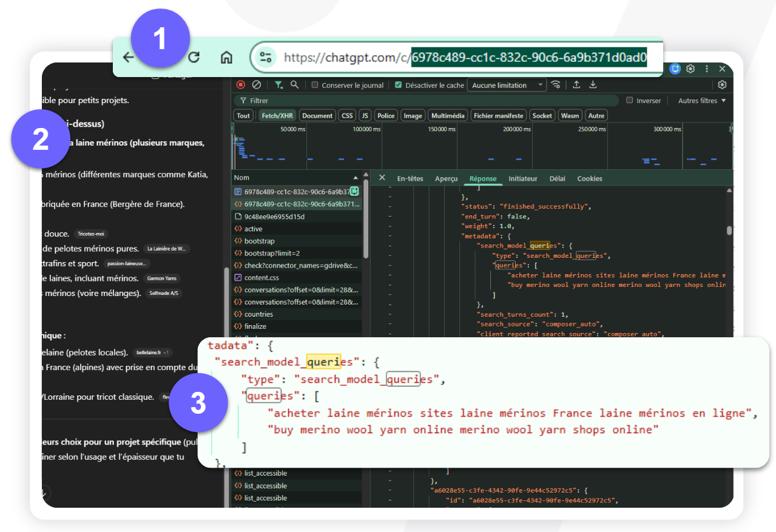Click the import HAR upload icon
Viewport: 776px width, 532px height.
point(576,85)
